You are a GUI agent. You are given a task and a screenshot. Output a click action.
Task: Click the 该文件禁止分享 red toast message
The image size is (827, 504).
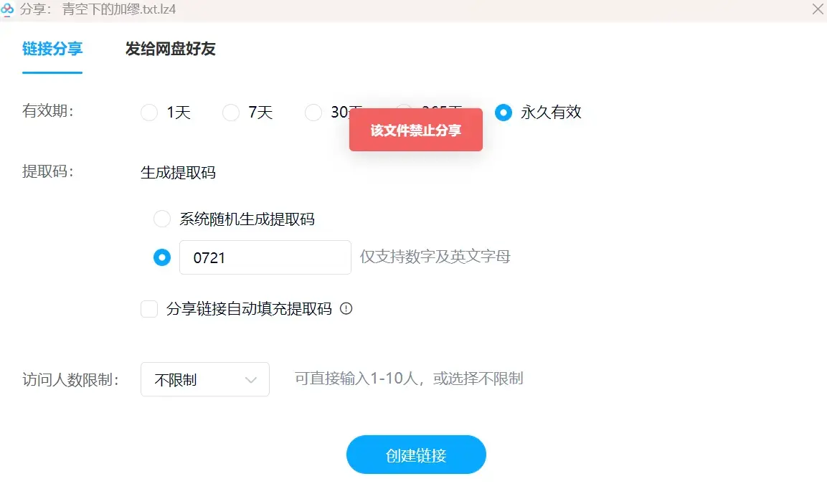(415, 130)
